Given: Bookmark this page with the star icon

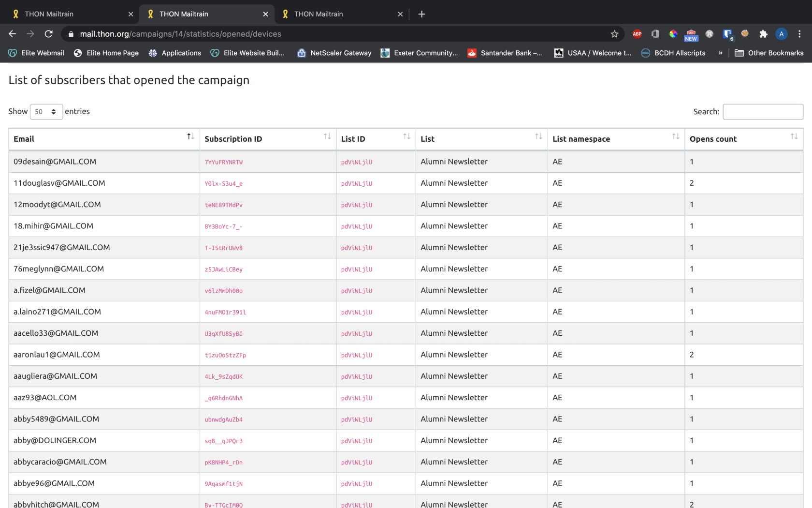Looking at the screenshot, I should point(614,34).
